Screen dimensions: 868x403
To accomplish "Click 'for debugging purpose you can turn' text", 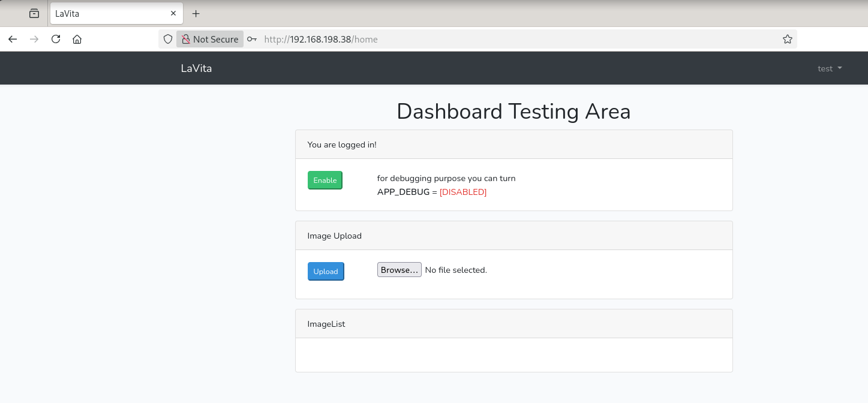I will click(446, 178).
